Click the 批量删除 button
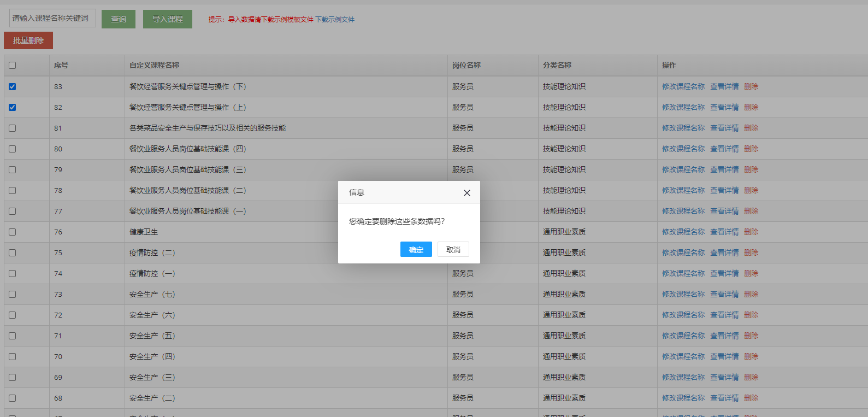The image size is (868, 417). coord(28,40)
